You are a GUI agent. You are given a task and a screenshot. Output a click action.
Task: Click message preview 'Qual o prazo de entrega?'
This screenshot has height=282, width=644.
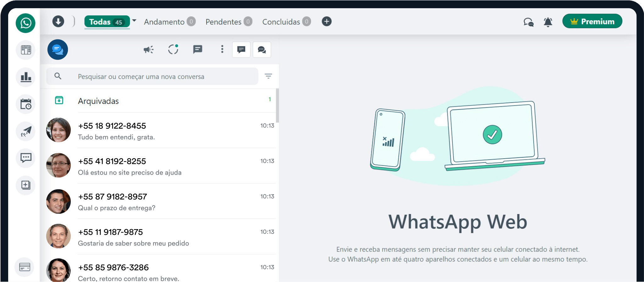tap(117, 208)
